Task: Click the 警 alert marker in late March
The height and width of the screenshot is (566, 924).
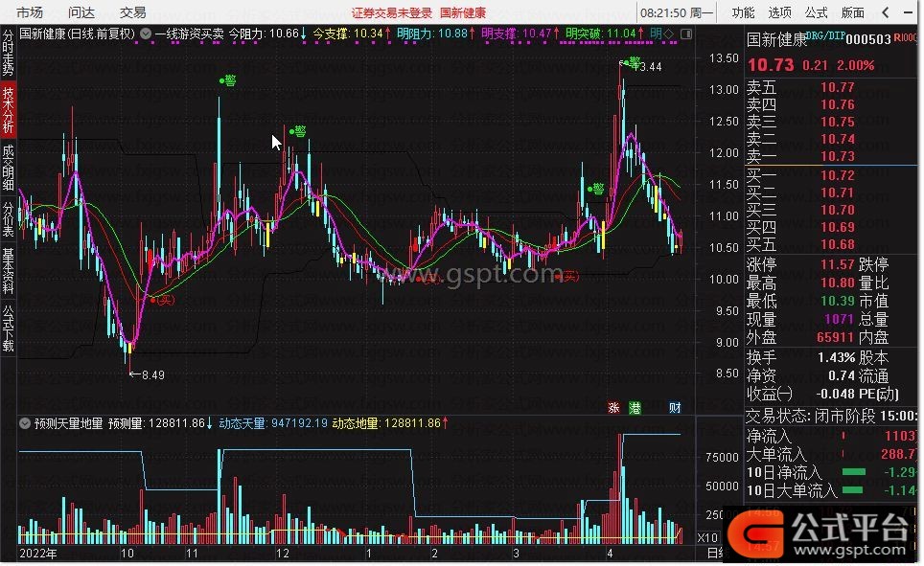Action: coord(596,189)
